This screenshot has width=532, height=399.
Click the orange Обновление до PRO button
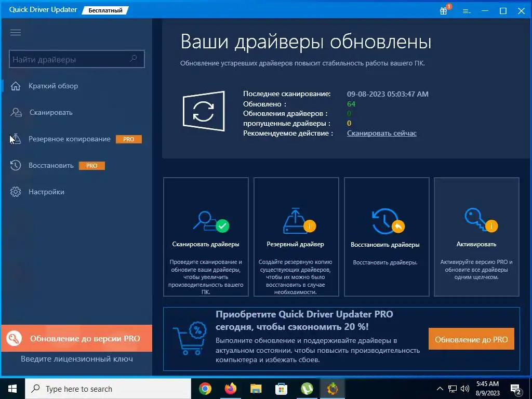pyautogui.click(x=471, y=339)
